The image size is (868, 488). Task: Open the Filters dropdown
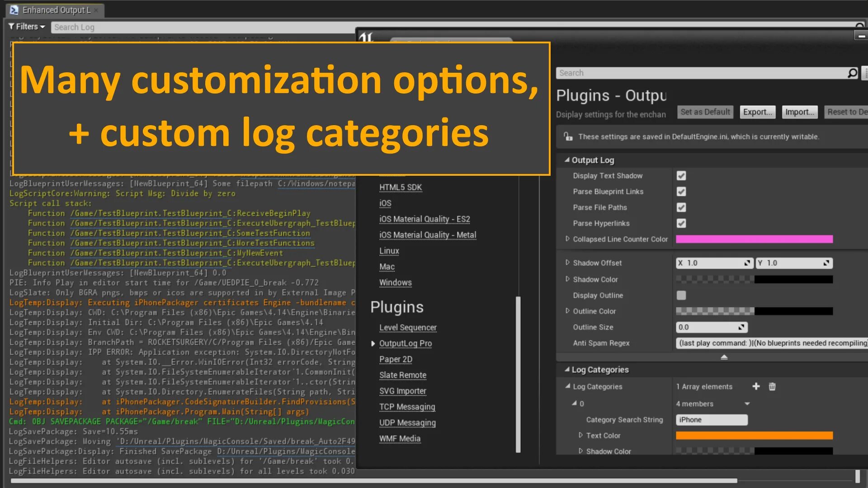pos(27,27)
